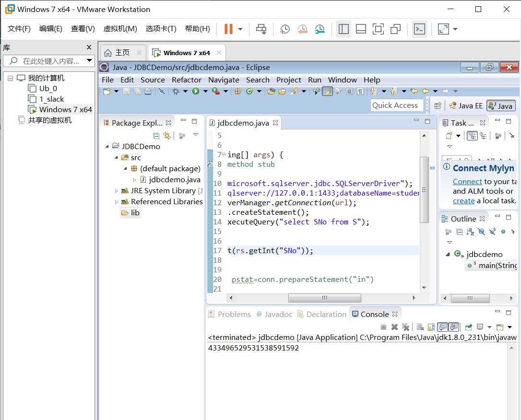
Task: Click the New Java Class icon
Action: point(249,91)
